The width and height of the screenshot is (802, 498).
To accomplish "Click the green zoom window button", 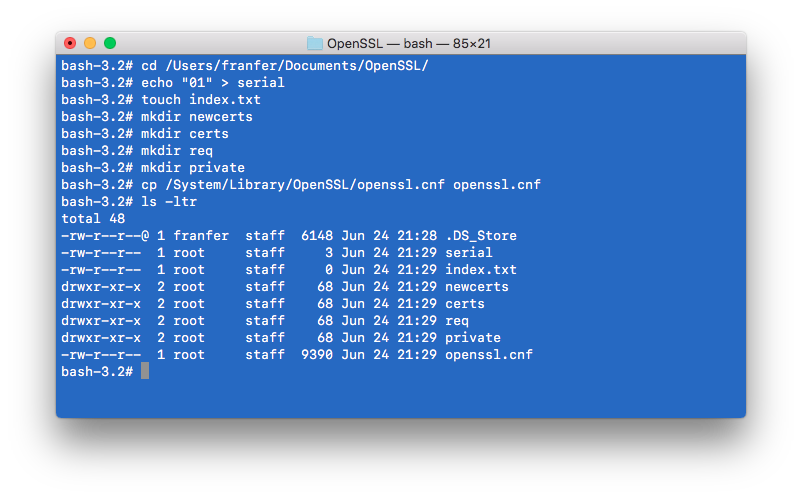I will pos(110,43).
